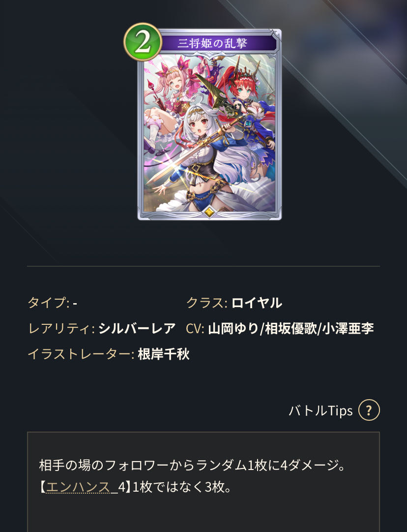Click the クラス field label
Viewport: 407px width, 532px height.
coord(207,303)
